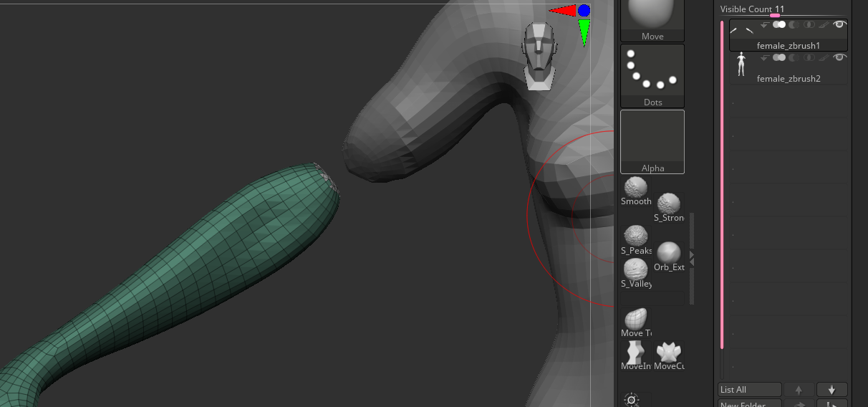The width and height of the screenshot is (868, 407).
Task: Choose the Smooth brush
Action: tap(636, 191)
